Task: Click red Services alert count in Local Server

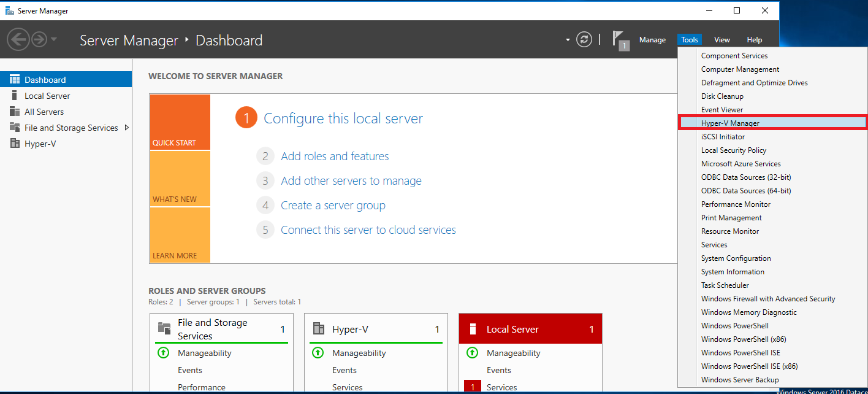Action: pos(472,387)
